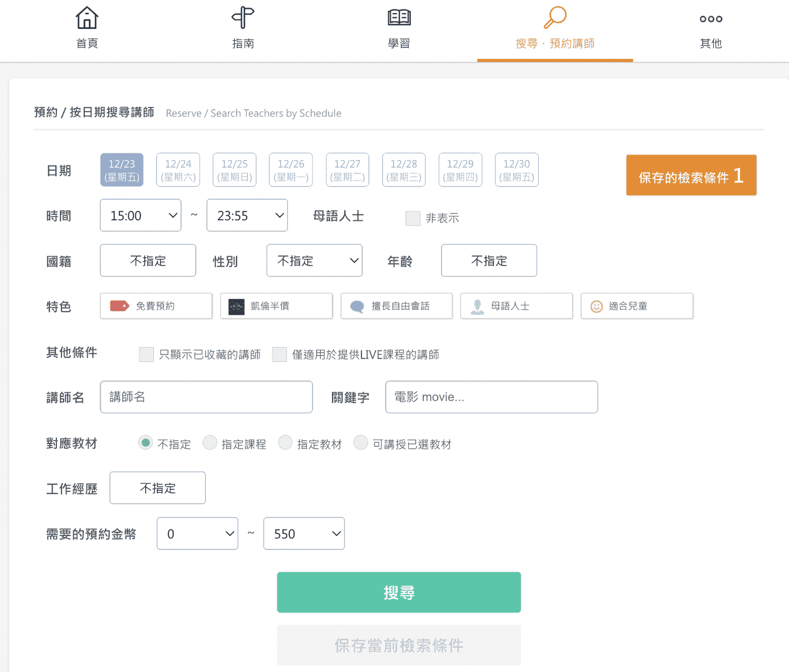This screenshot has height=672, width=789.
Task: Click the person icon in 母語人士 filter
Action: coord(477,307)
